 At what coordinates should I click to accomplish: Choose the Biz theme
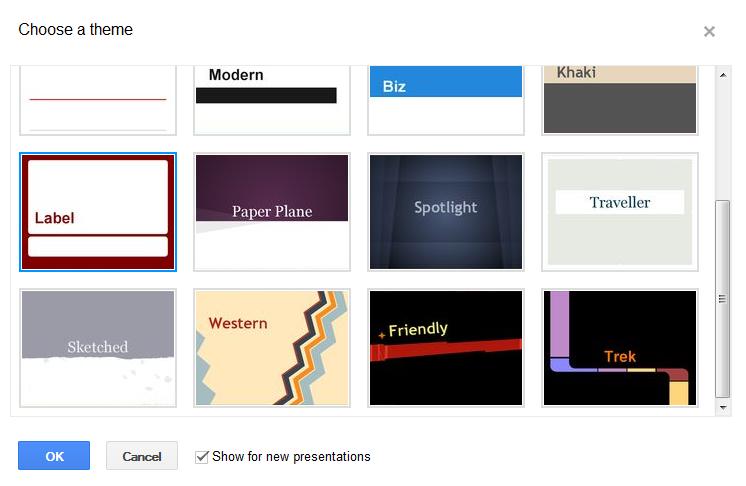446,98
